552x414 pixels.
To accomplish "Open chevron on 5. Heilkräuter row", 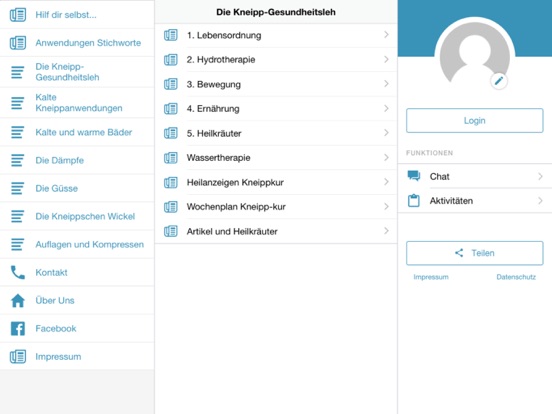I will (386, 133).
